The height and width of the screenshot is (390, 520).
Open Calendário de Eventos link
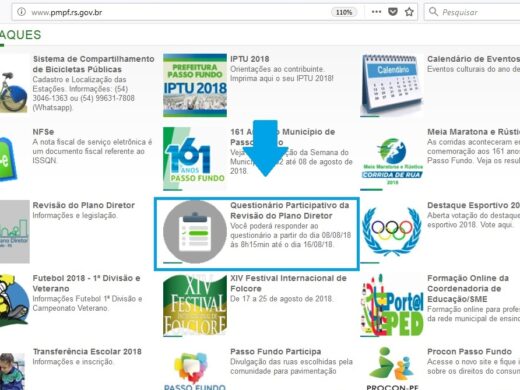click(x=473, y=59)
